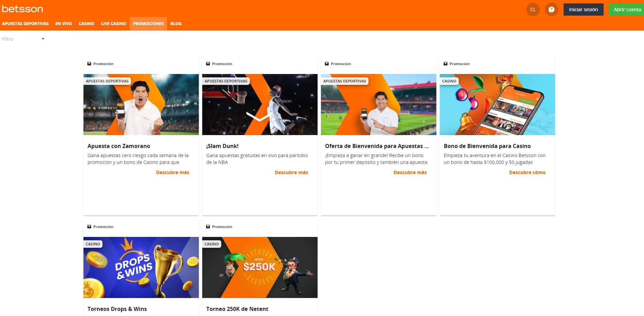Screen dimensions: 644x316
Task: Open the basketball slam dunk promo image
Action: click(x=260, y=105)
